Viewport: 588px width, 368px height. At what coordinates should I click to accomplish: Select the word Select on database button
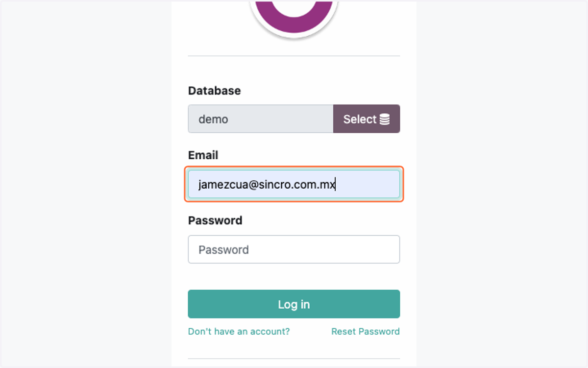pos(360,119)
